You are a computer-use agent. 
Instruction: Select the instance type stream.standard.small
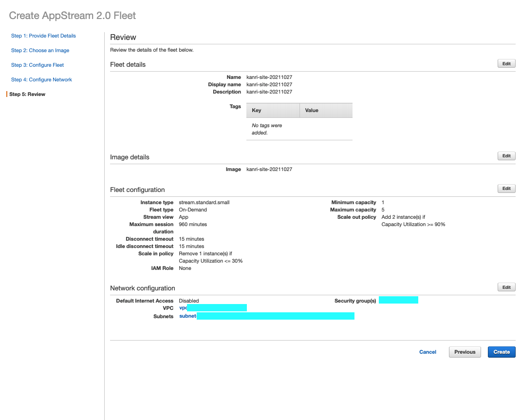[204, 202]
